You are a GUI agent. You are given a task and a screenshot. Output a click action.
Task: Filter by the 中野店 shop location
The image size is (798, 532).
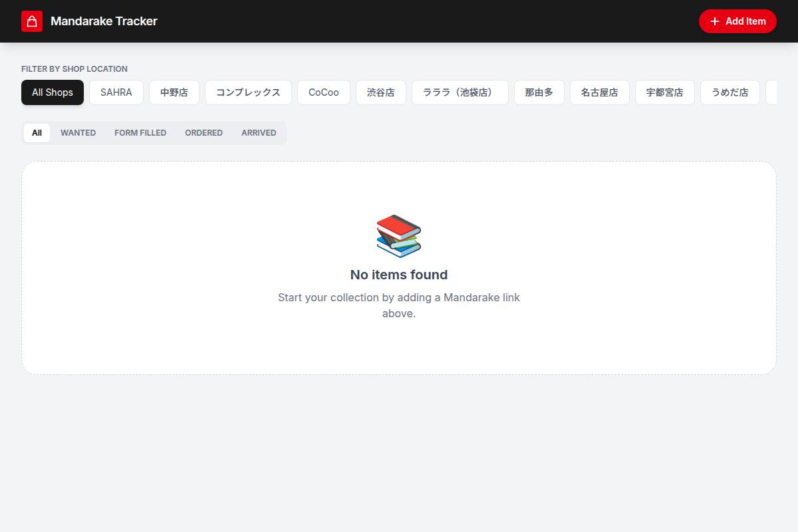tap(174, 92)
